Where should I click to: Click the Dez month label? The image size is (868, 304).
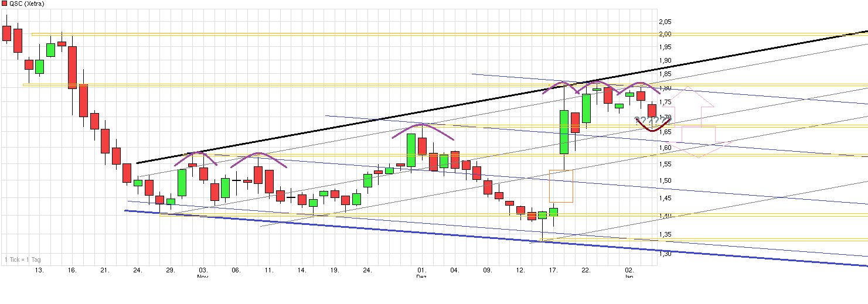click(421, 276)
